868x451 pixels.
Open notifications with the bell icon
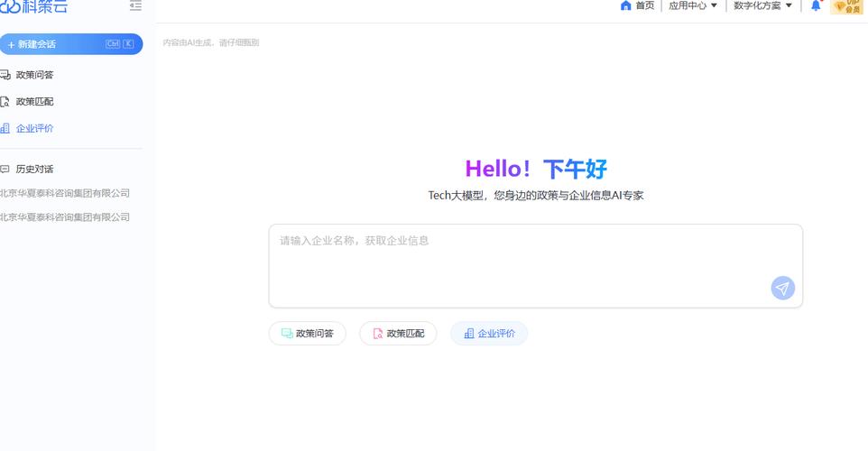[x=816, y=6]
